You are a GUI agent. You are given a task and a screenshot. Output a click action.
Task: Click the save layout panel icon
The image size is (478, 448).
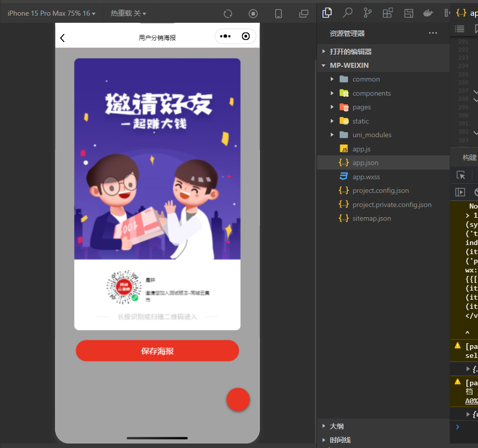[x=409, y=13]
